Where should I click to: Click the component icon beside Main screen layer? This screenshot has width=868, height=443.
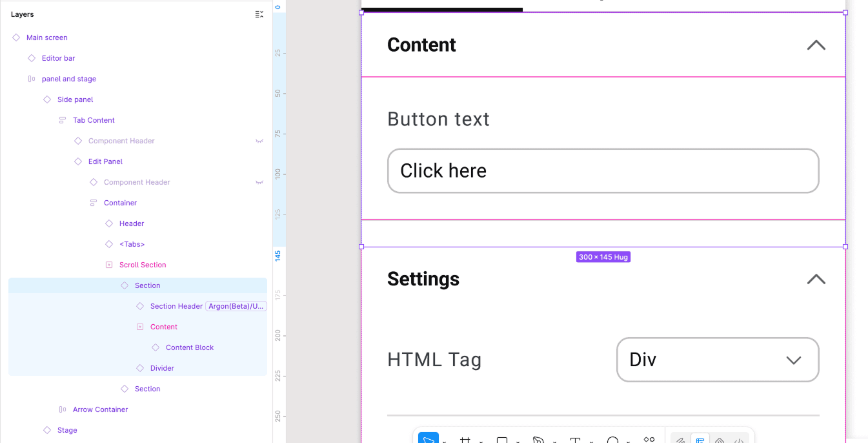pos(16,37)
